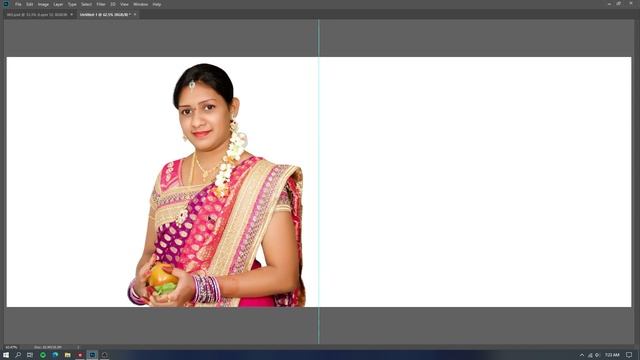Open the Help menu
This screenshot has width=640, height=360.
(157, 4)
